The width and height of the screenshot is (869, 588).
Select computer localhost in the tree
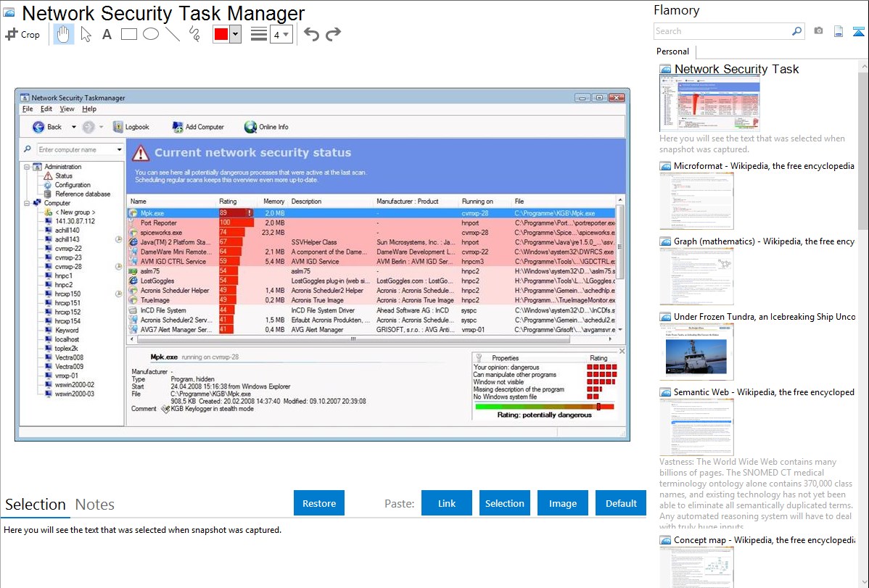pos(67,339)
